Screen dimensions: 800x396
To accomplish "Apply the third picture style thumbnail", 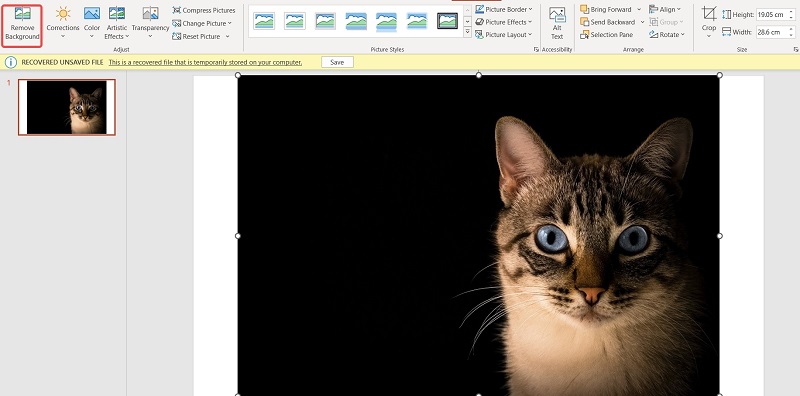I will coord(326,21).
